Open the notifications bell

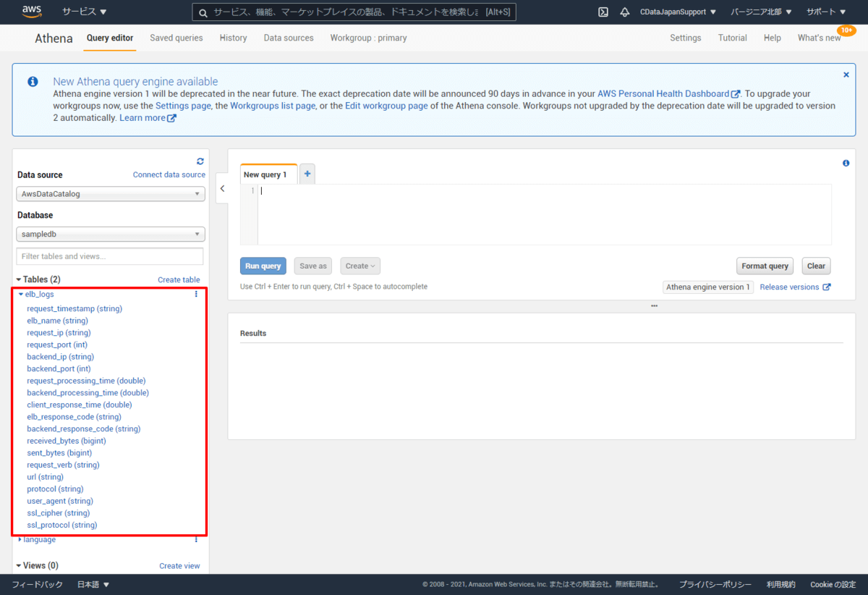625,12
